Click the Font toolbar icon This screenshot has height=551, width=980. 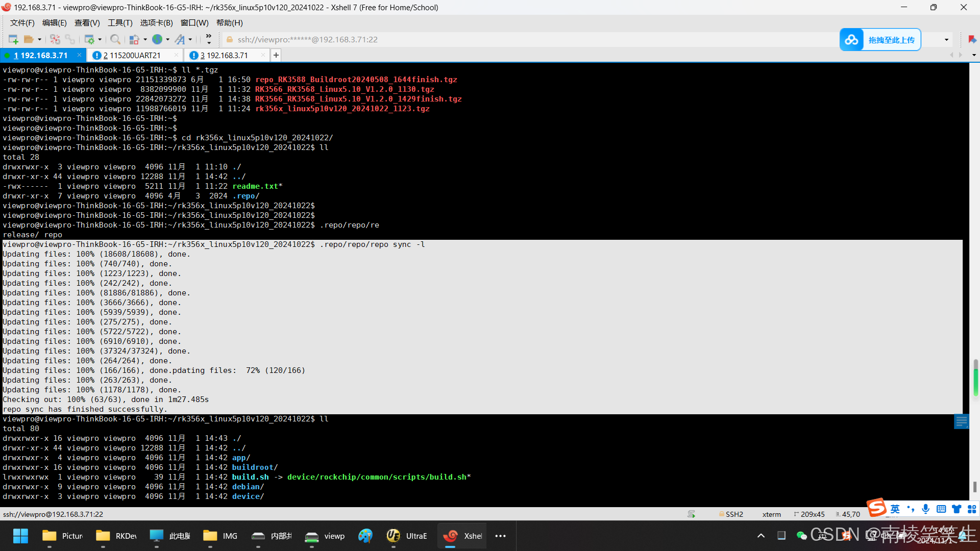coord(180,39)
